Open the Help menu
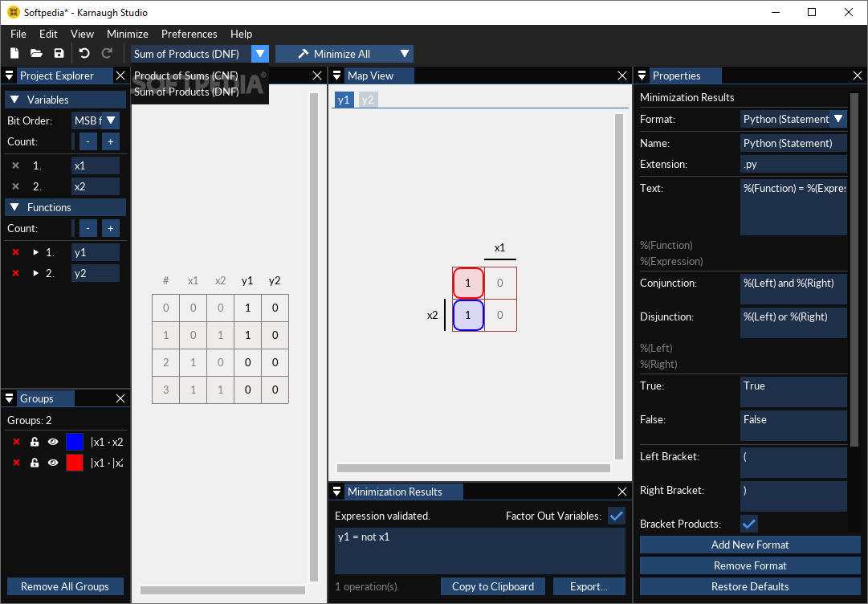This screenshot has width=868, height=604. tap(242, 34)
